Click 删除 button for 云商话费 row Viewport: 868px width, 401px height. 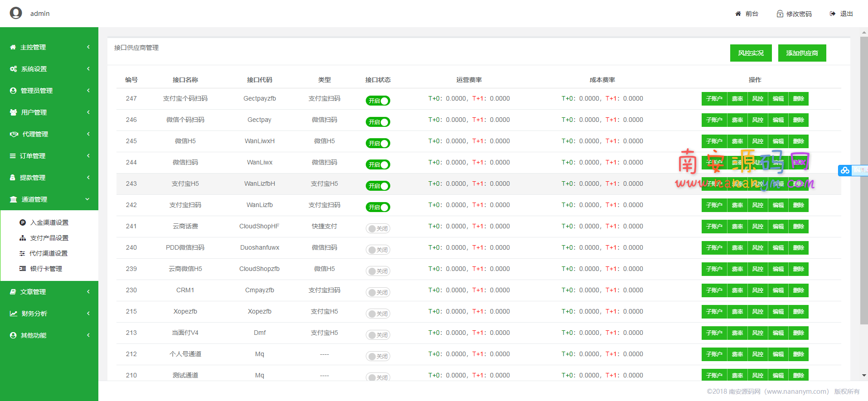tap(799, 227)
